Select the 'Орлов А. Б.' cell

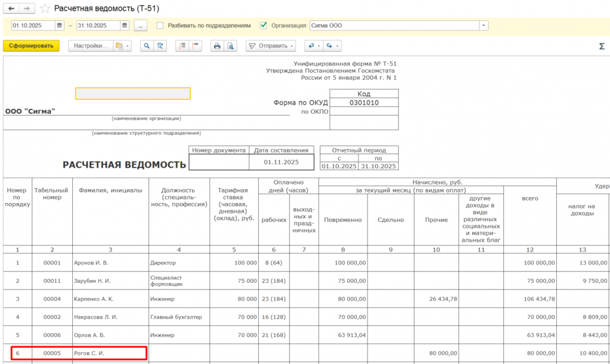coord(111,335)
